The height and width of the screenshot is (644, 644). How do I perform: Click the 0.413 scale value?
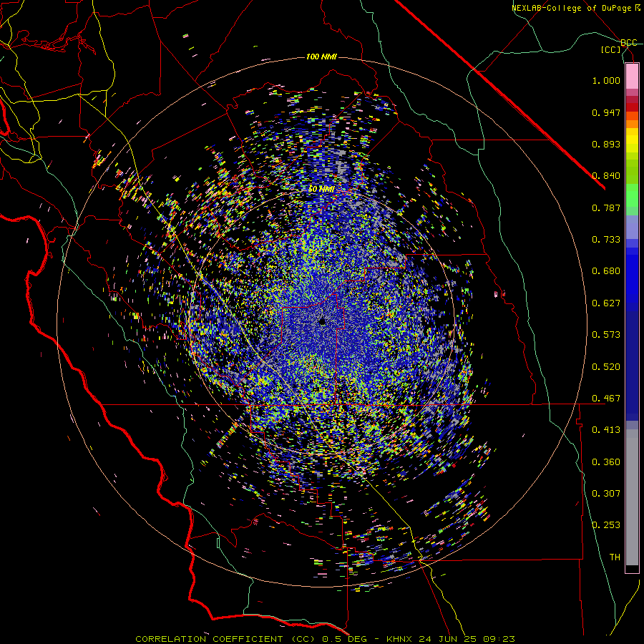point(606,430)
